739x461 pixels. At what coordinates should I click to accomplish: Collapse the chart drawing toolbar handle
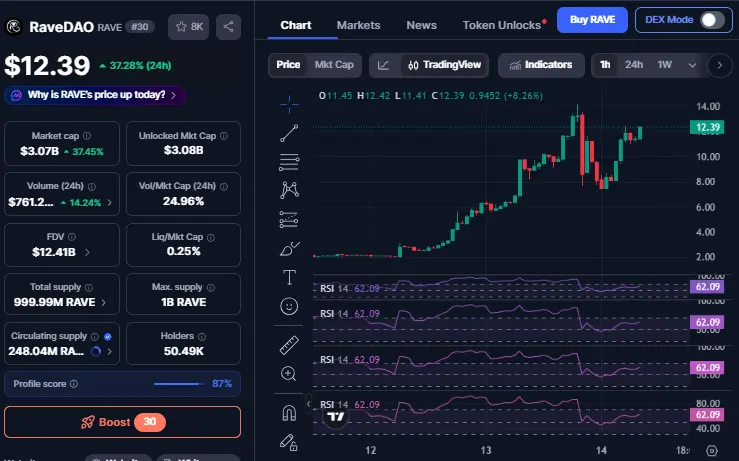point(308,403)
